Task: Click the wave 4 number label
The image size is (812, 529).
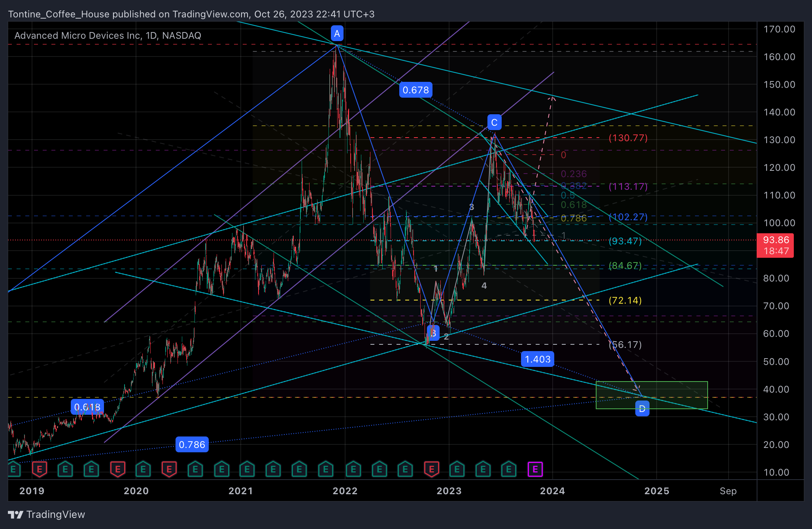Action: [484, 285]
